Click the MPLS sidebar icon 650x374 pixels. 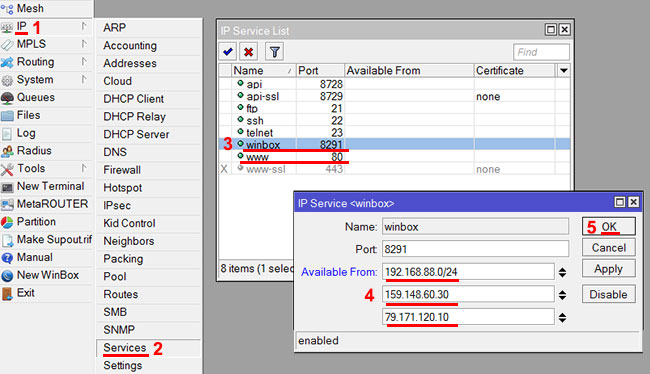tap(7, 44)
